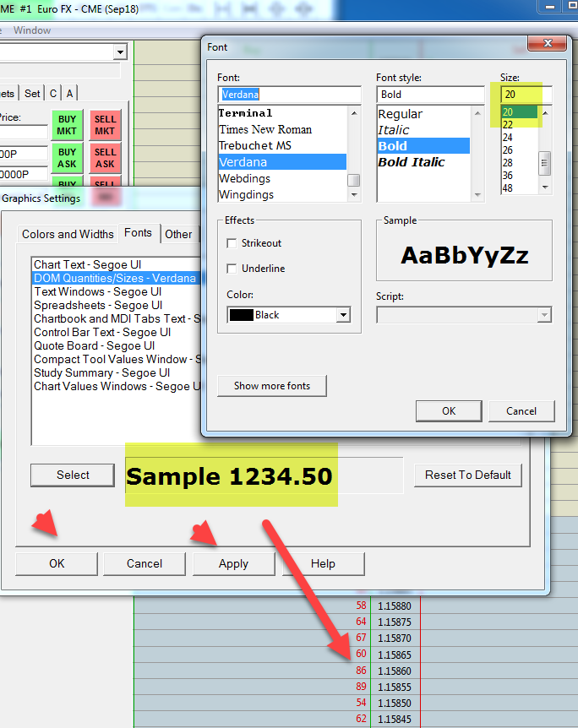Click font list scroll down arrow
The width and height of the screenshot is (578, 728).
354,195
